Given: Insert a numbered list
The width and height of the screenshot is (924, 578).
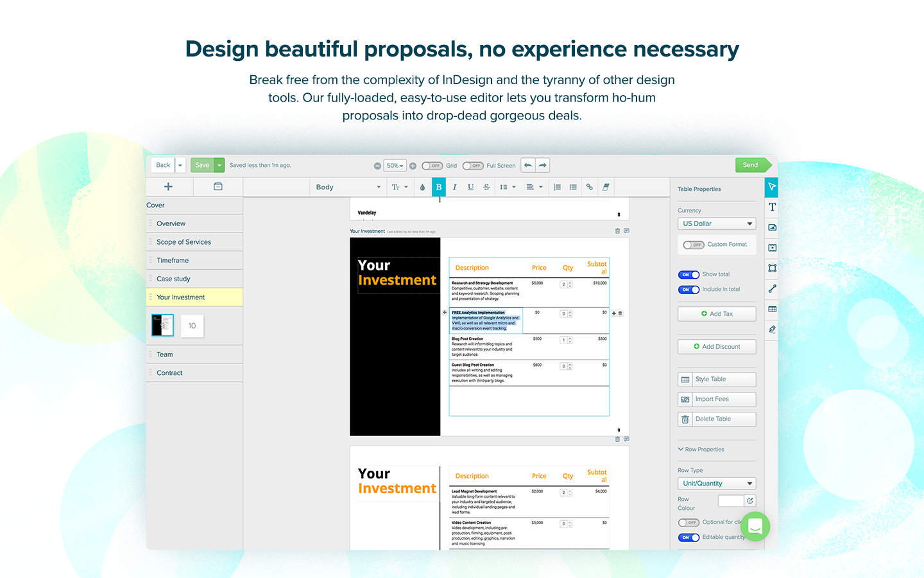Looking at the screenshot, I should pyautogui.click(x=557, y=187).
